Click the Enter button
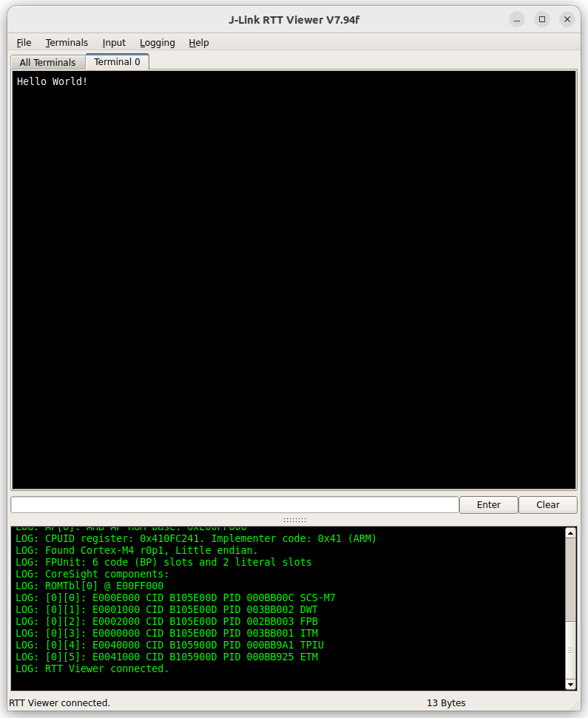 489,504
